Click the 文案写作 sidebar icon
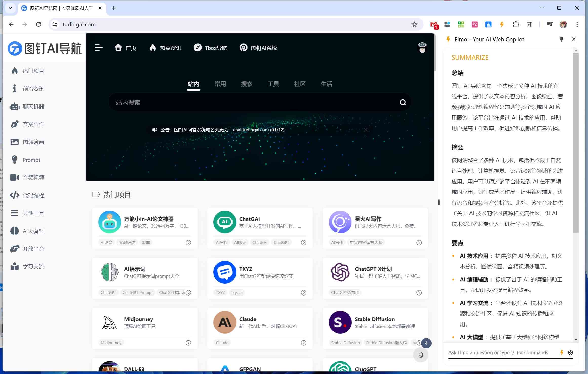The image size is (588, 374). coord(15,124)
